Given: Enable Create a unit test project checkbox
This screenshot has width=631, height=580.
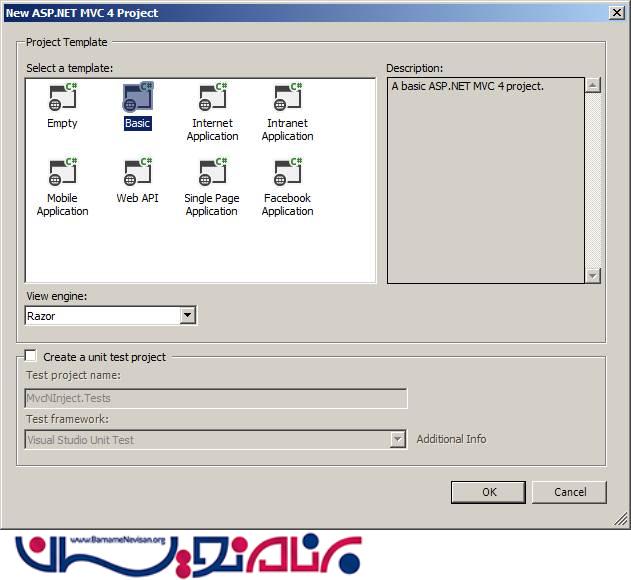Looking at the screenshot, I should 31,356.
